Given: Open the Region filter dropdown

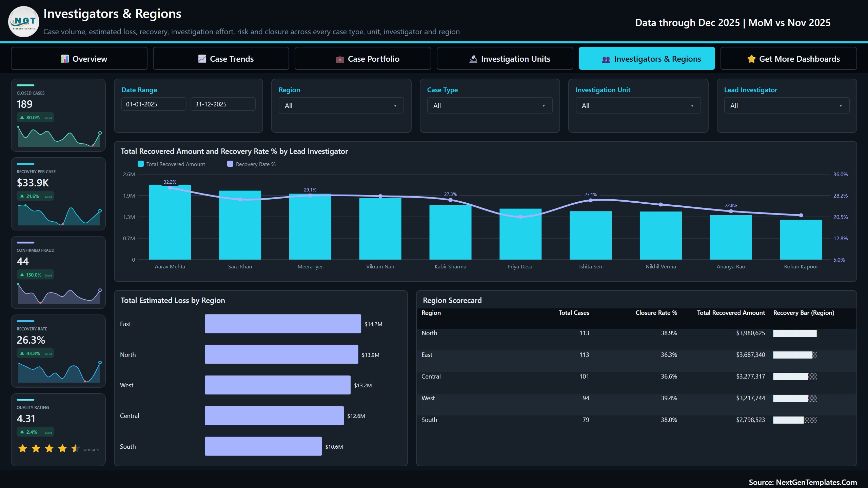Looking at the screenshot, I should pos(341,106).
